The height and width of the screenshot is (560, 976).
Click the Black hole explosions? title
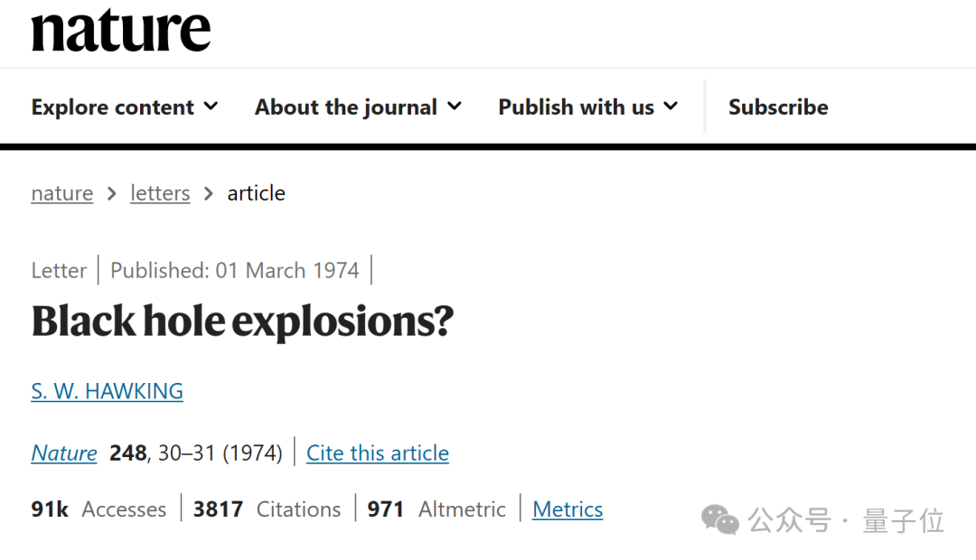243,322
